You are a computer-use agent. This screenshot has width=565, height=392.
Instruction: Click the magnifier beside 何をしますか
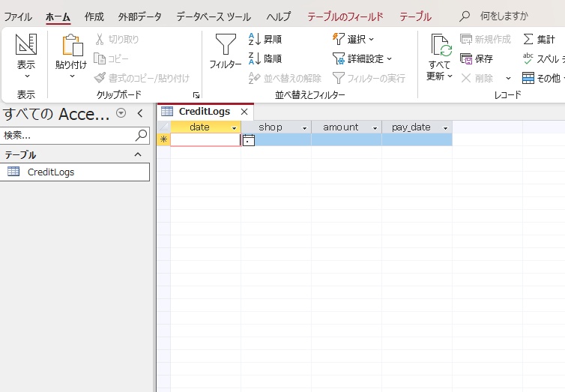[465, 16]
